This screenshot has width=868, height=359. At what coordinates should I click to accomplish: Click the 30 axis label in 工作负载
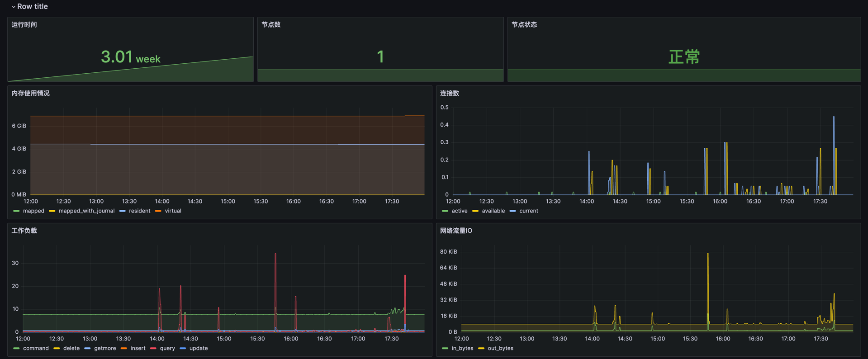[15, 263]
